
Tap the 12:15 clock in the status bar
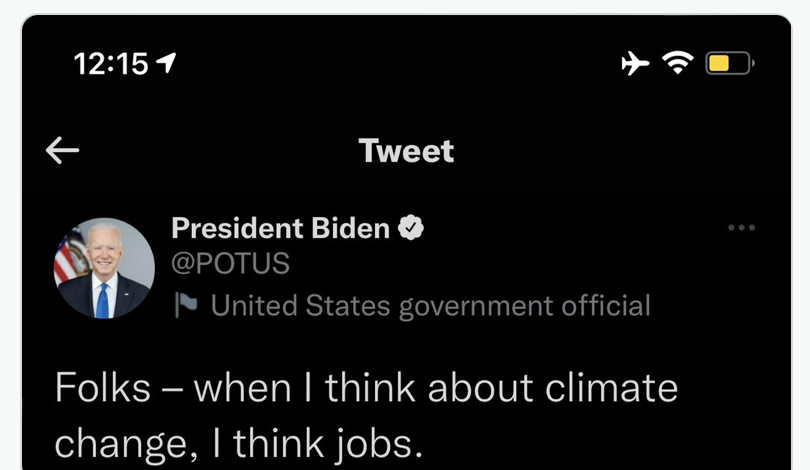pyautogui.click(x=110, y=64)
